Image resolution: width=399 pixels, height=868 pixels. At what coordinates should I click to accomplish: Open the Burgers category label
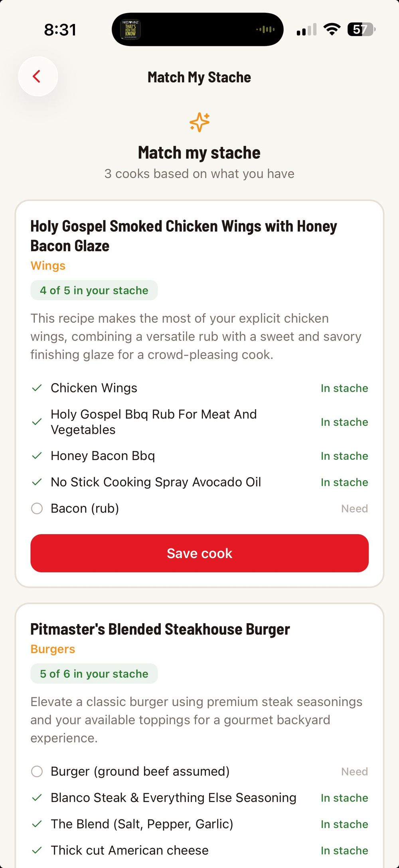[53, 649]
